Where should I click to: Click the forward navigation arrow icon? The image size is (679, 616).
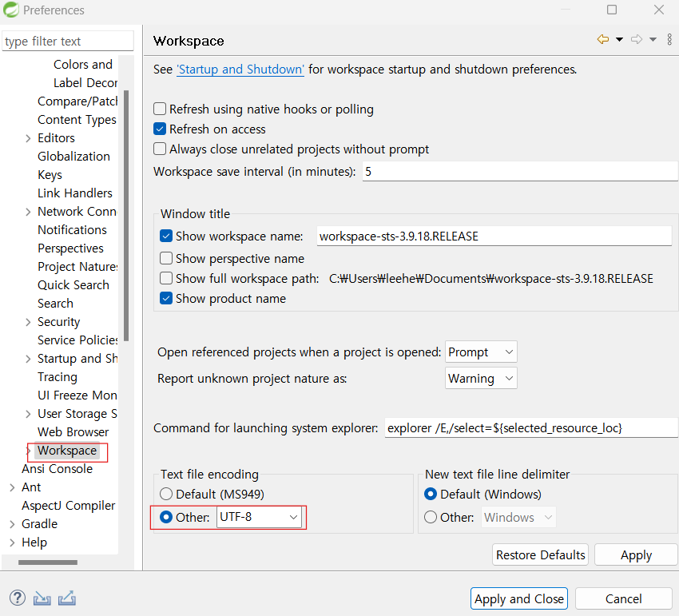[637, 39]
